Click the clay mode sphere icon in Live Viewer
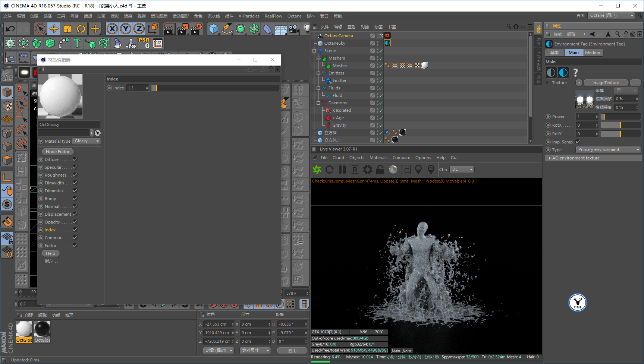644x364 pixels. click(393, 170)
